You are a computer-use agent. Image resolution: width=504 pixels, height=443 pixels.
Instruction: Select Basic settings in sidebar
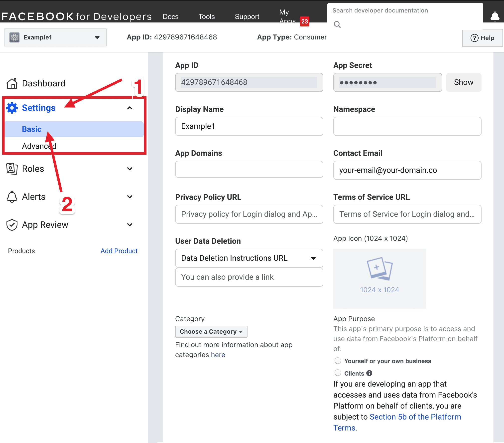pos(74,129)
